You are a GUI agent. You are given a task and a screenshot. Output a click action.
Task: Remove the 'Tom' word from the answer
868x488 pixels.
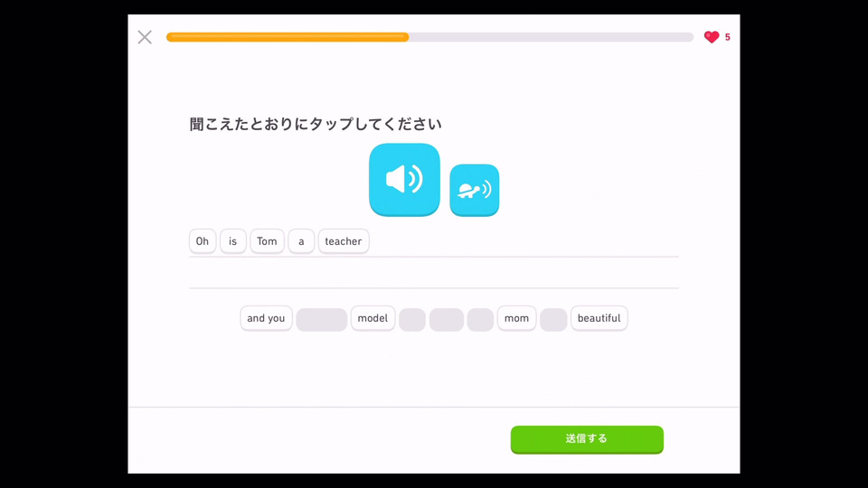[x=267, y=241]
